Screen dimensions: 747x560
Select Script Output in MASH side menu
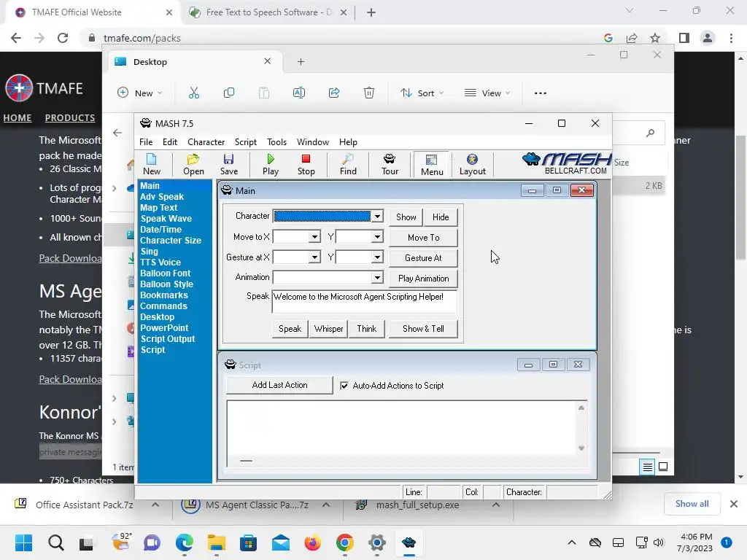click(x=167, y=339)
